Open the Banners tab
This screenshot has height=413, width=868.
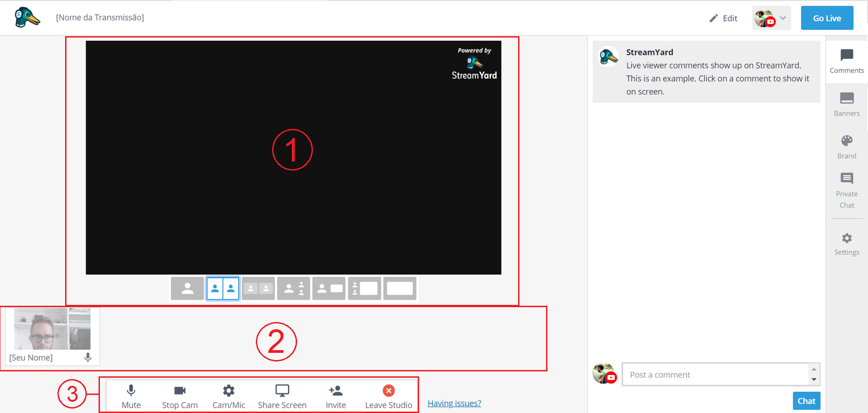click(846, 104)
